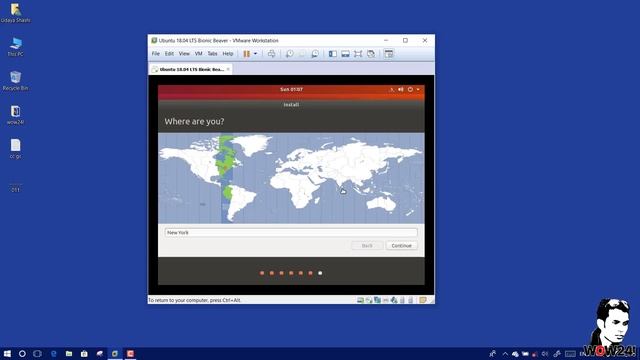The image size is (640, 360).
Task: Open the VM menu
Action: point(198,54)
